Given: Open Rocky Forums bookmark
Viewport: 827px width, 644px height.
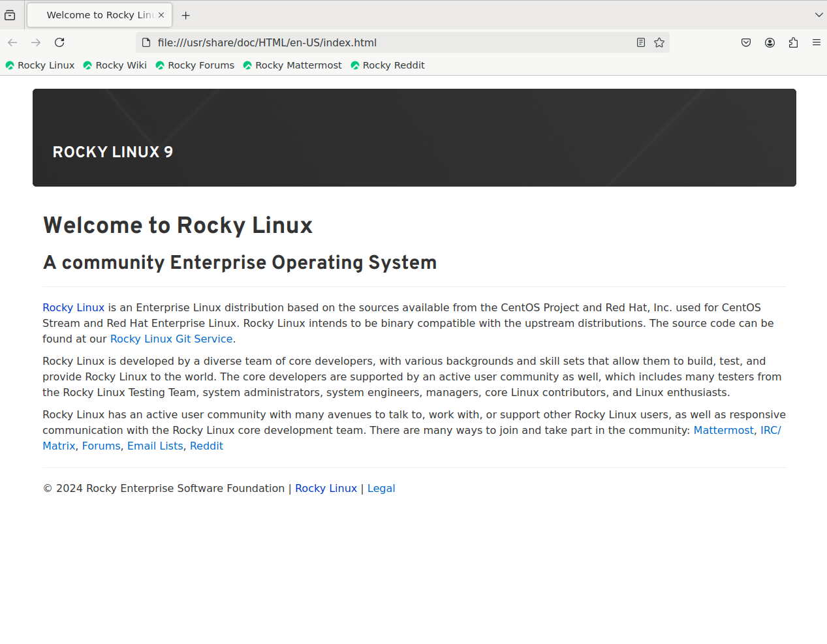Looking at the screenshot, I should click(195, 65).
